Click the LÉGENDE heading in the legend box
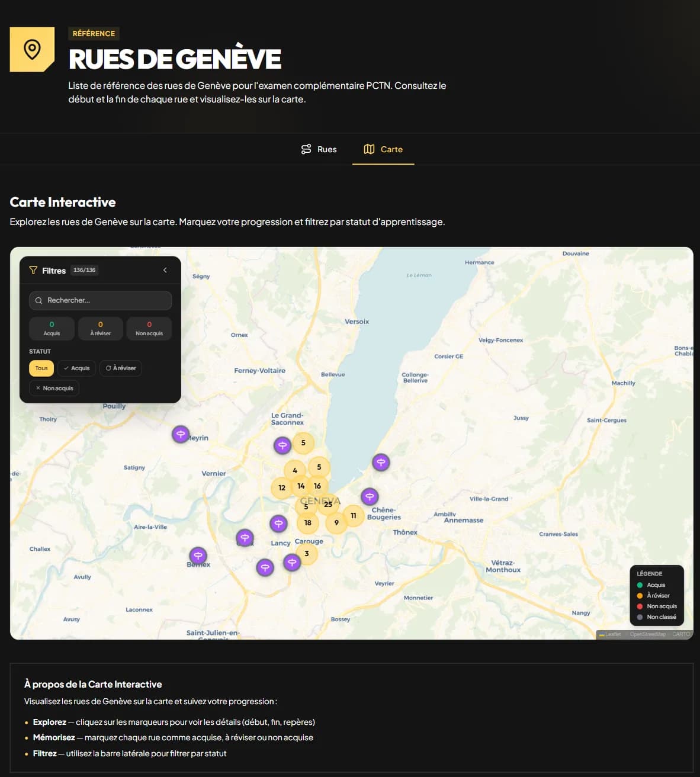The image size is (700, 777). (650, 574)
